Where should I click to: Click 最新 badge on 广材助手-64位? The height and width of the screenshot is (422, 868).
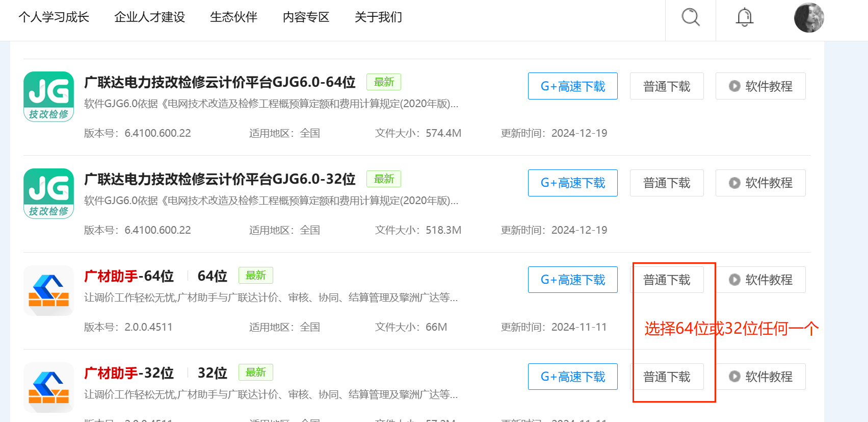click(x=256, y=276)
